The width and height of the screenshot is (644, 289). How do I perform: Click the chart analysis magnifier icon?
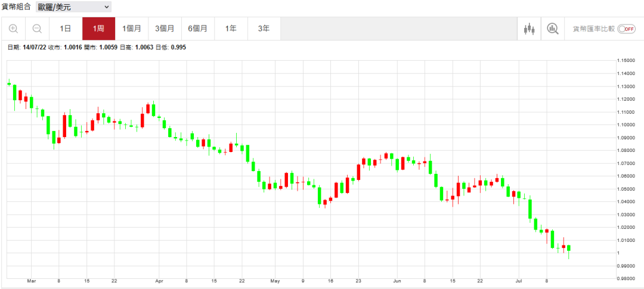click(553, 29)
